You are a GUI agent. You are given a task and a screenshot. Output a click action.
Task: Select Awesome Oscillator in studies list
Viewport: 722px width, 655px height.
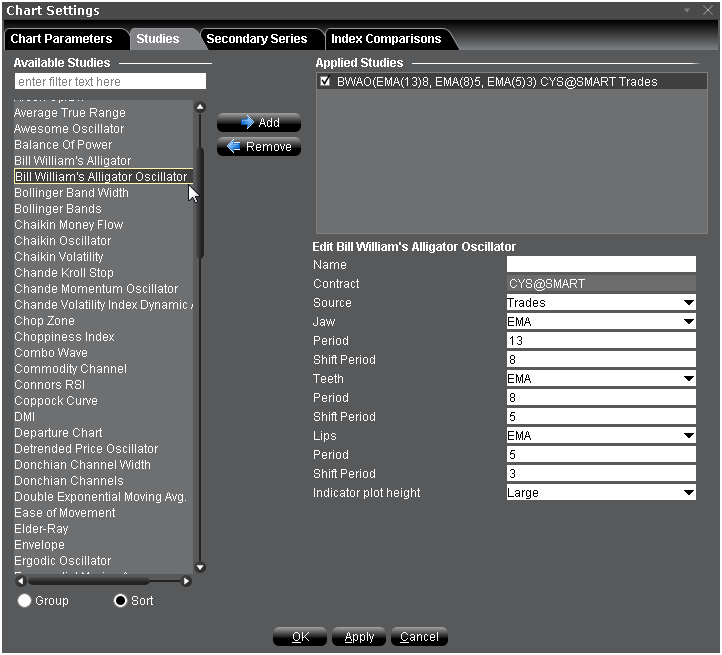[69, 129]
